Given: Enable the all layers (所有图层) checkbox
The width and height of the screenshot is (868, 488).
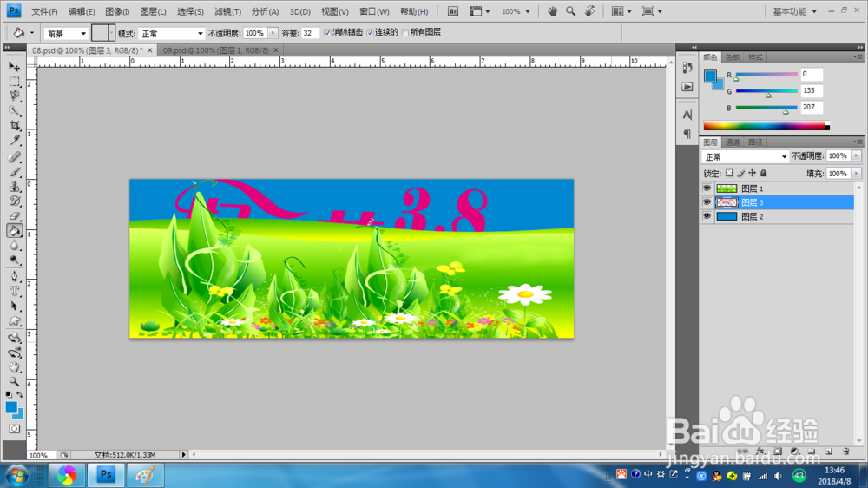Looking at the screenshot, I should tap(404, 33).
